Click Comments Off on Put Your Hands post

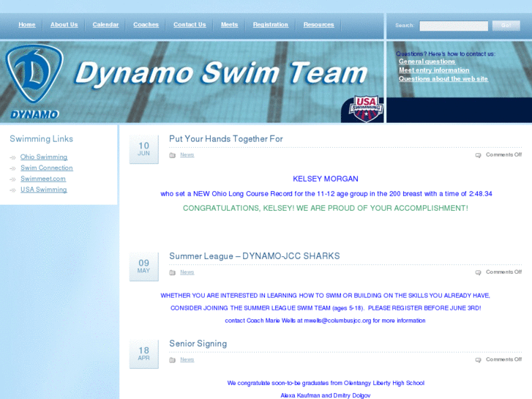coord(504,154)
